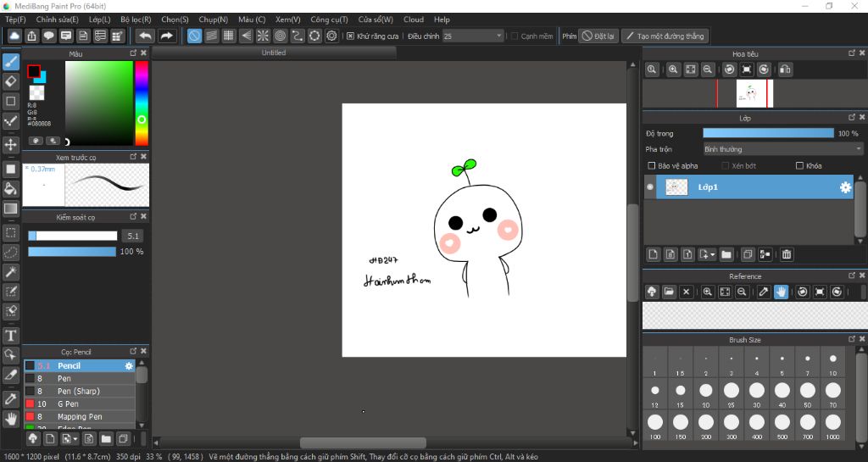Open the Công cụ(T) menu
868x462 pixels.
(x=329, y=19)
